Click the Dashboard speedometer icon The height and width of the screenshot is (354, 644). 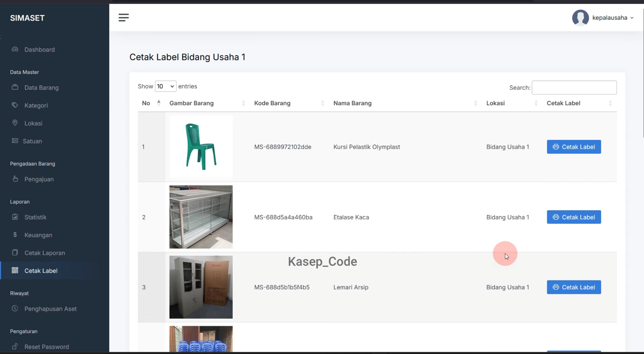tap(15, 49)
